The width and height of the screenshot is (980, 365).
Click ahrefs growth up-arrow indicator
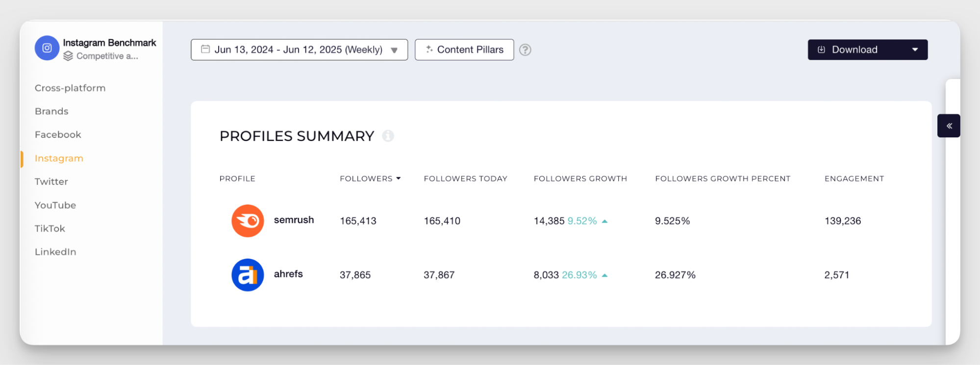[x=605, y=275]
